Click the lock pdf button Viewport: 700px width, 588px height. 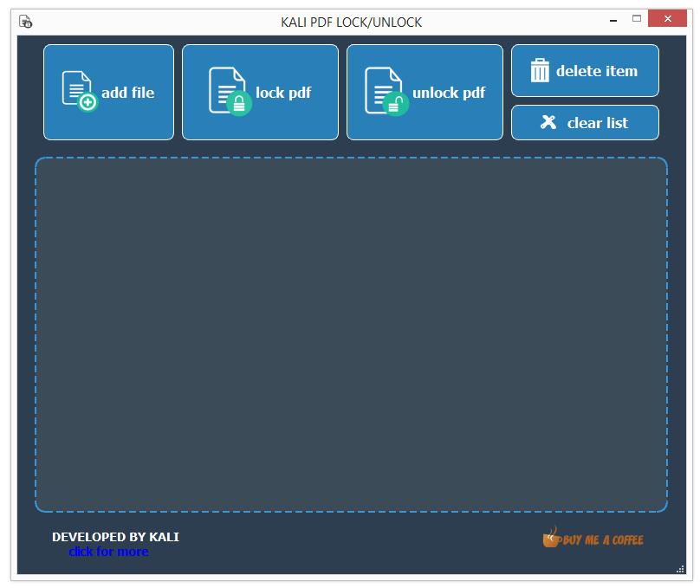260,93
